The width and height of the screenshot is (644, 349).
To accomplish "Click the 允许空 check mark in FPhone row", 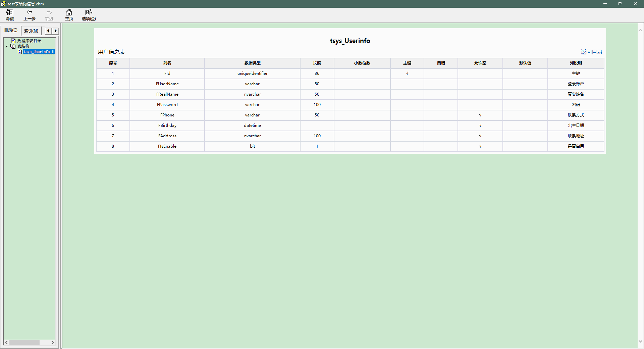I will 480,115.
